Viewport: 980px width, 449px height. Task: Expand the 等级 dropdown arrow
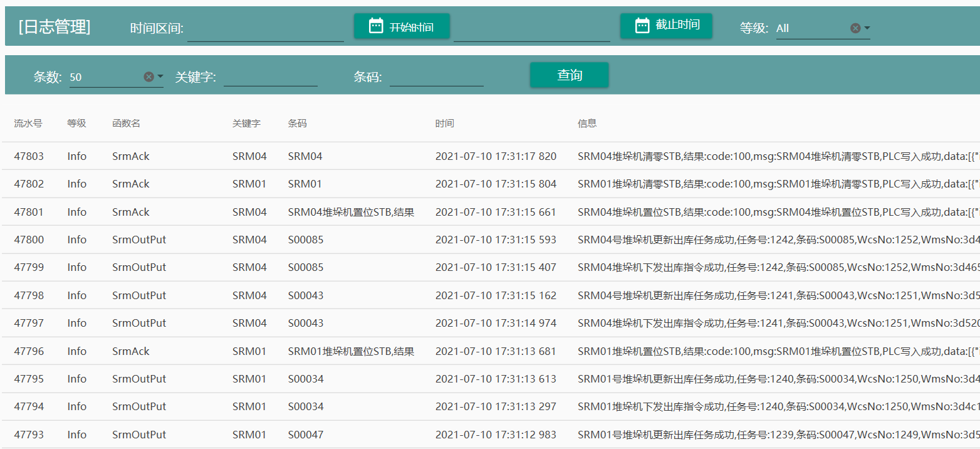coord(867,28)
